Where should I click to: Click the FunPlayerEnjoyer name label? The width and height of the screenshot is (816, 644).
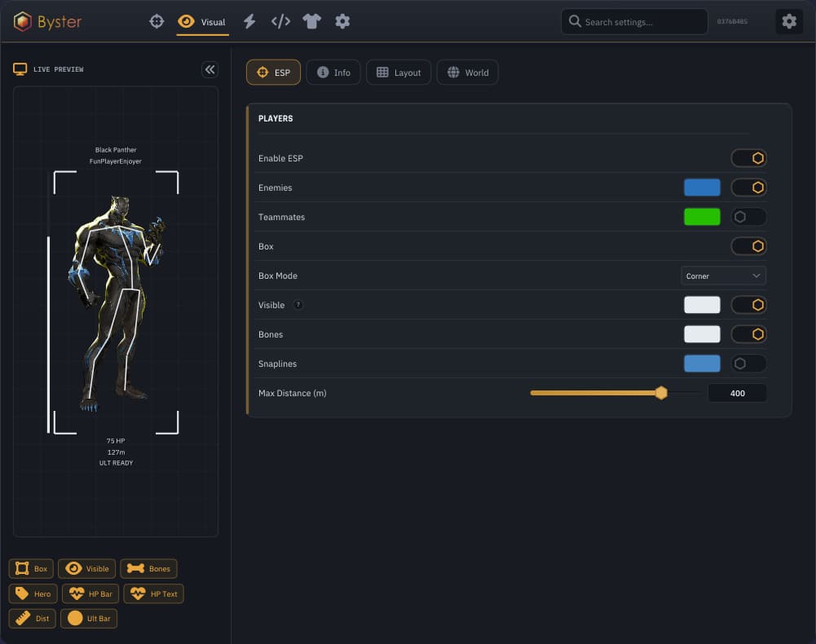[x=116, y=161]
